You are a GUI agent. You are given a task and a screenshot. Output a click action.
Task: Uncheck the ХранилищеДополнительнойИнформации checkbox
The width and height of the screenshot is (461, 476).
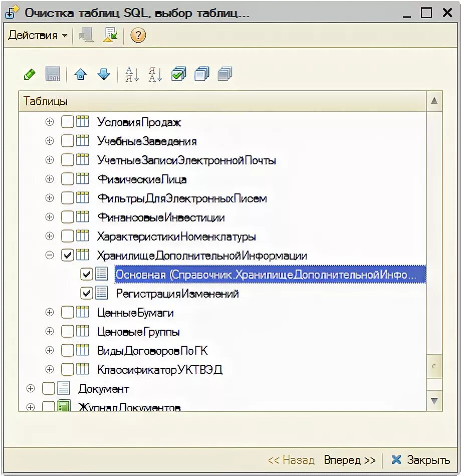click(x=68, y=255)
